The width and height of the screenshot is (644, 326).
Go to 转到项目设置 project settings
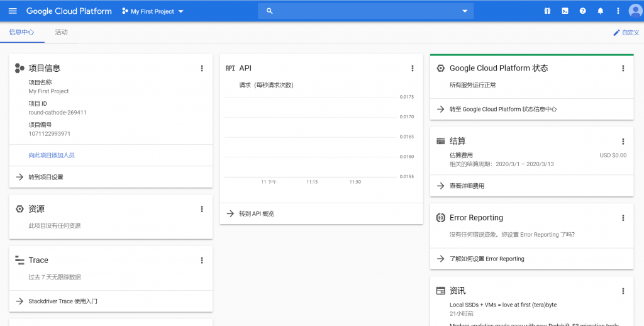(46, 177)
